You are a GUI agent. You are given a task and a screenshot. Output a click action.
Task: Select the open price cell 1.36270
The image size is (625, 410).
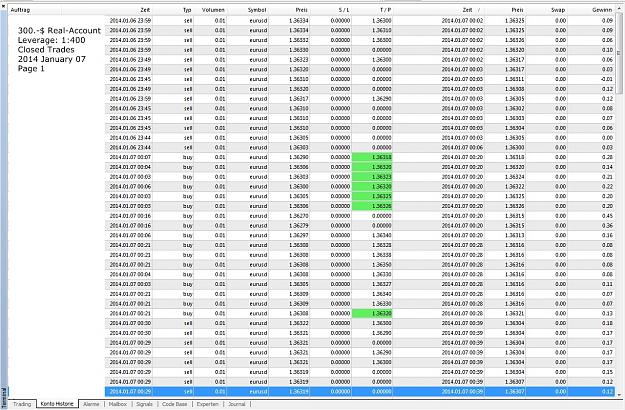click(289, 216)
